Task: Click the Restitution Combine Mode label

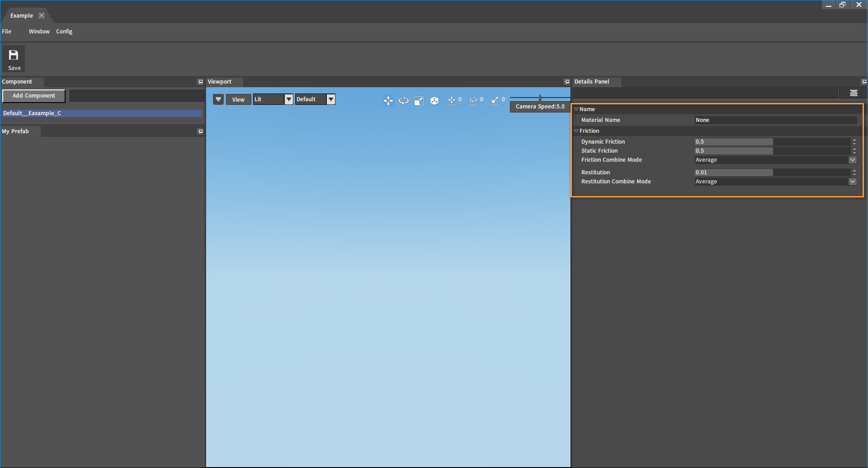Action: click(616, 182)
